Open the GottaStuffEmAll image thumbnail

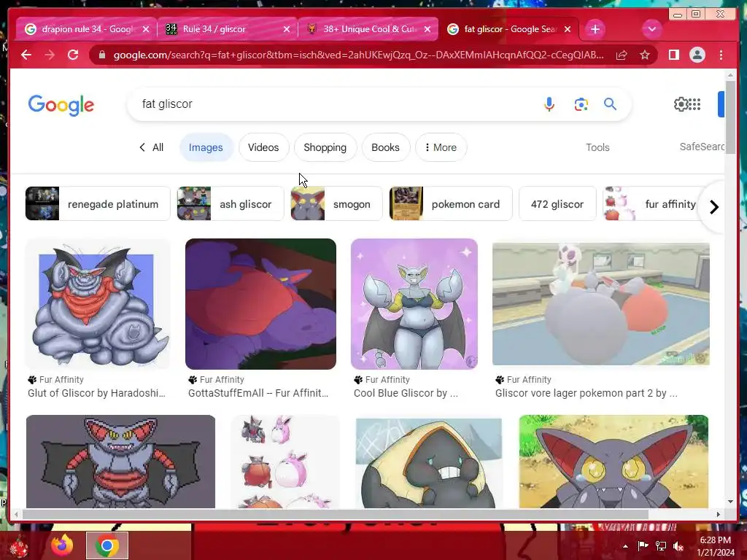260,304
